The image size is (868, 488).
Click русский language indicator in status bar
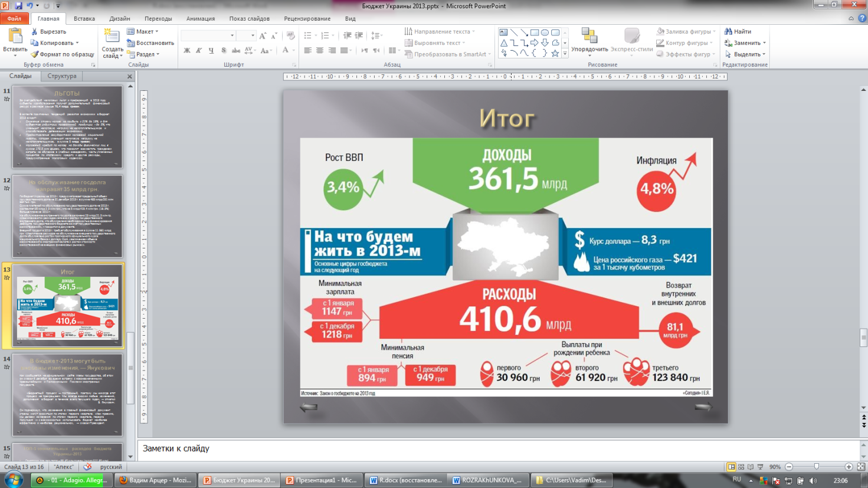coord(111,467)
